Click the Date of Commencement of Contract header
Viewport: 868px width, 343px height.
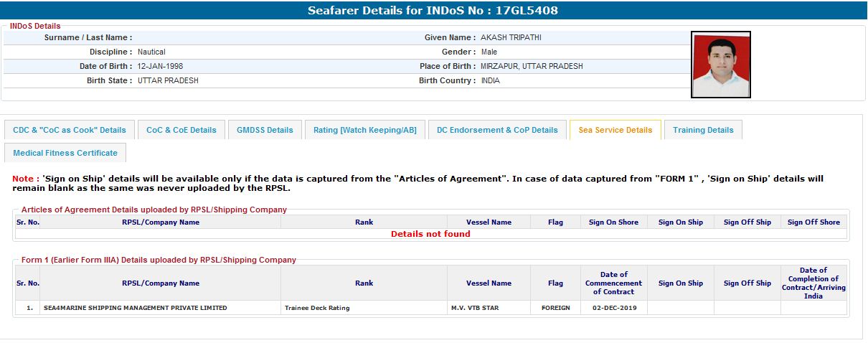tap(613, 283)
